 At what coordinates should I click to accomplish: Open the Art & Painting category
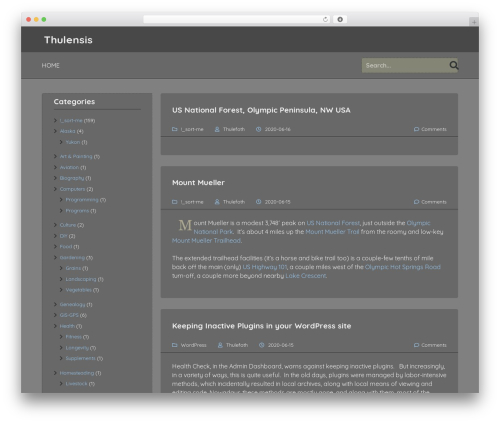(x=76, y=156)
